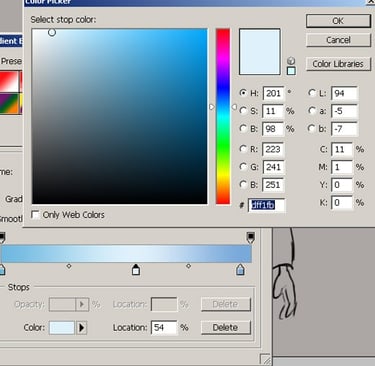
Task: Click the Location field showing 54
Action: pos(164,328)
